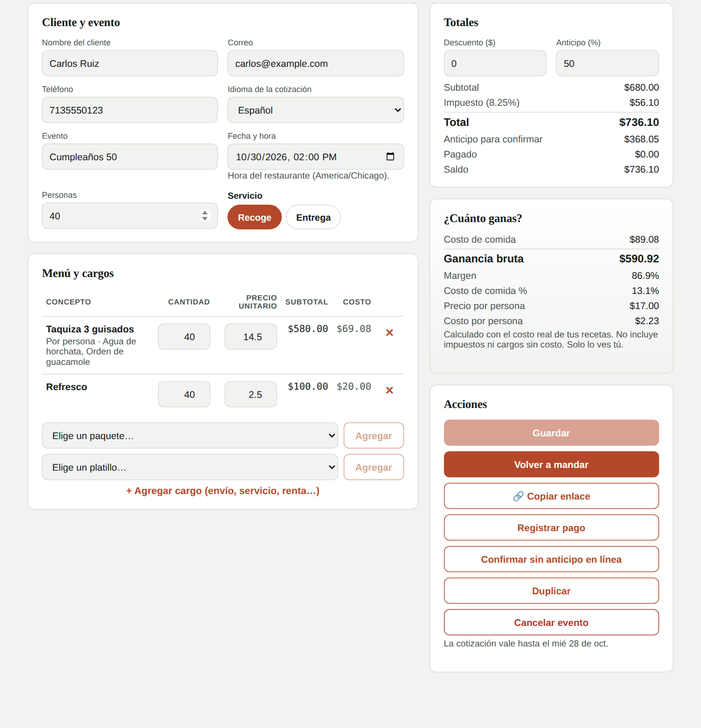The height and width of the screenshot is (728, 701).
Task: Edit the Descuento amount field
Action: coord(495,63)
